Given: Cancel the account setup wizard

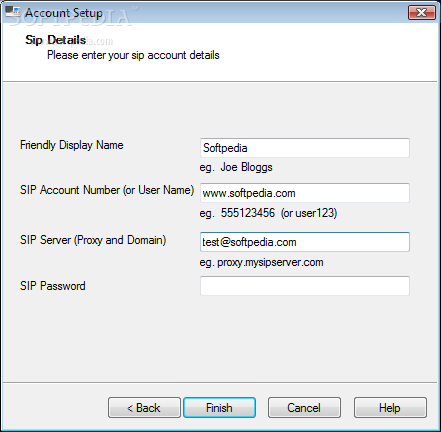Looking at the screenshot, I should pyautogui.click(x=304, y=407).
